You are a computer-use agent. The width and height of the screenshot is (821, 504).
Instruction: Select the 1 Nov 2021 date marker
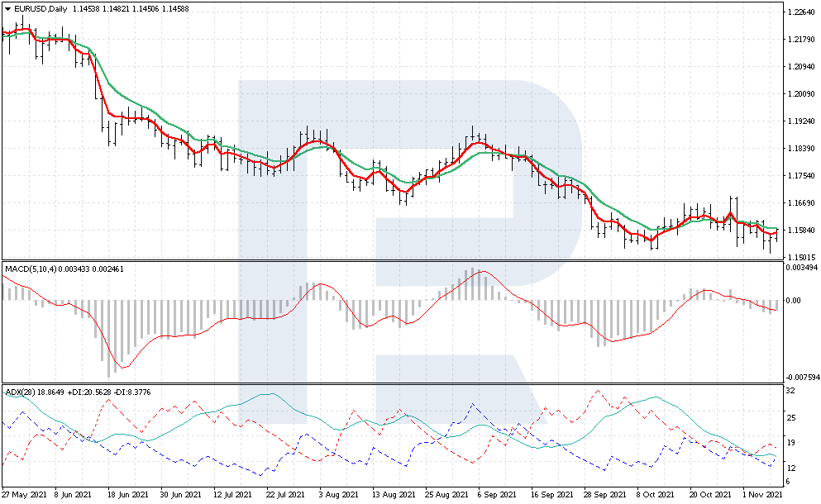760,496
